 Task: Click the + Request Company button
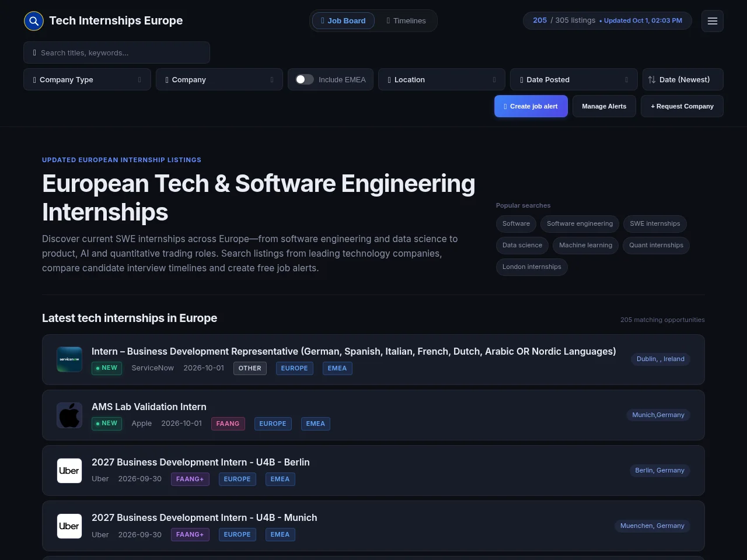(682, 106)
